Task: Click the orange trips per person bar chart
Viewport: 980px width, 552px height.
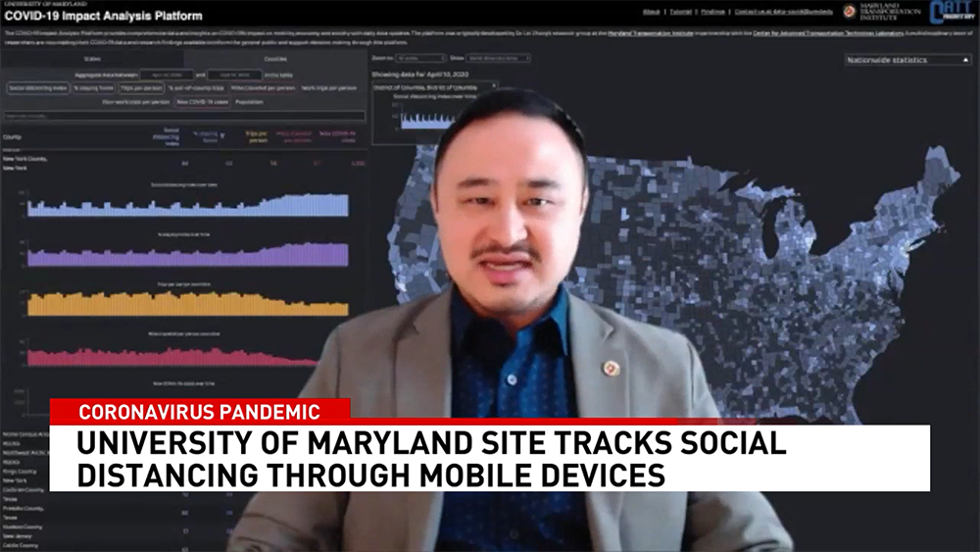Action: (187, 304)
